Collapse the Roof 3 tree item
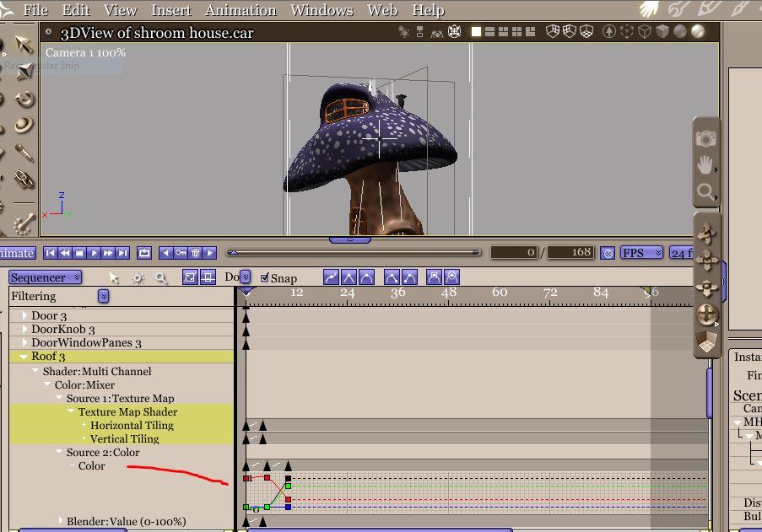762x532 pixels. coord(24,357)
